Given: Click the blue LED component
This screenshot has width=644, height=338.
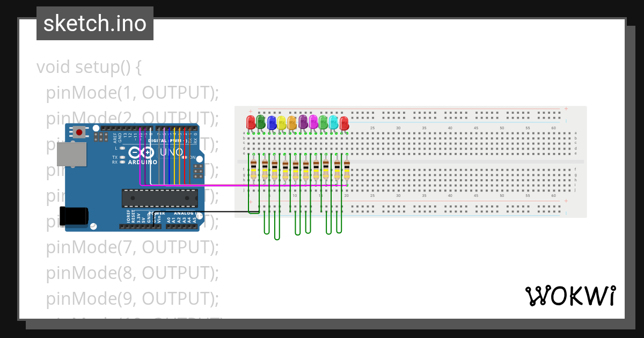Looking at the screenshot, I should [272, 123].
